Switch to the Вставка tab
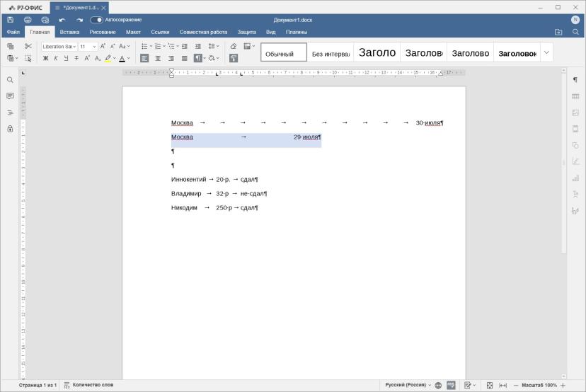The image size is (586, 392). (69, 32)
